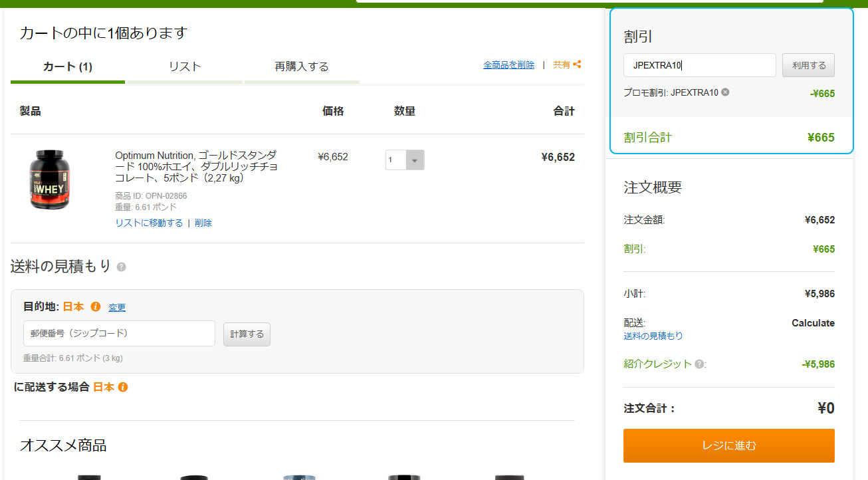The image size is (868, 480).
Task: Click the orange レジに進む checkout button
Action: (729, 445)
